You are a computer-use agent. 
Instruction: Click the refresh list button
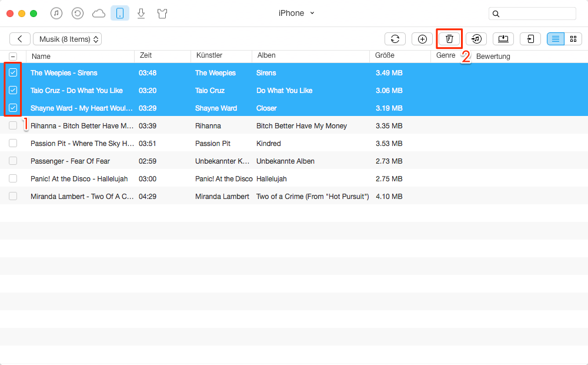(395, 39)
